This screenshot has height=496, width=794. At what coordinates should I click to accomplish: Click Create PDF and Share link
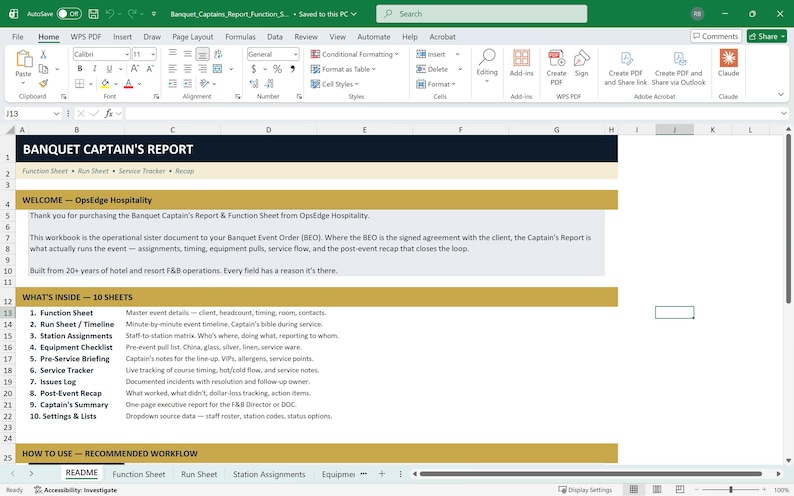[625, 68]
